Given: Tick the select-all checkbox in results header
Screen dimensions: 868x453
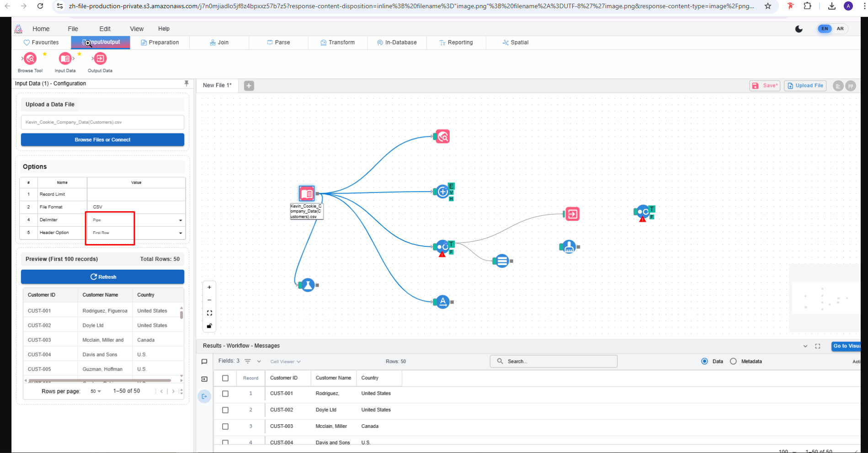Looking at the screenshot, I should [x=225, y=378].
